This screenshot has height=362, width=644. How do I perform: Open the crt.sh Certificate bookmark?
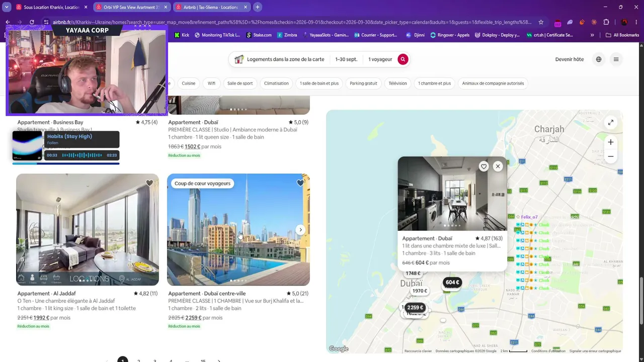pyautogui.click(x=550, y=35)
